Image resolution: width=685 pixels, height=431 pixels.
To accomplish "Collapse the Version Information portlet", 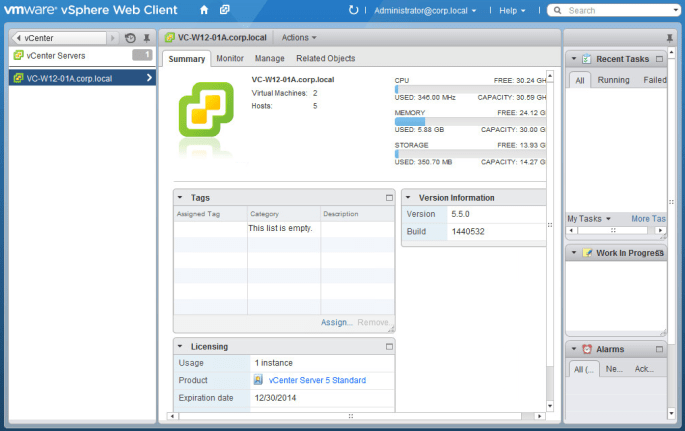I will 410,198.
